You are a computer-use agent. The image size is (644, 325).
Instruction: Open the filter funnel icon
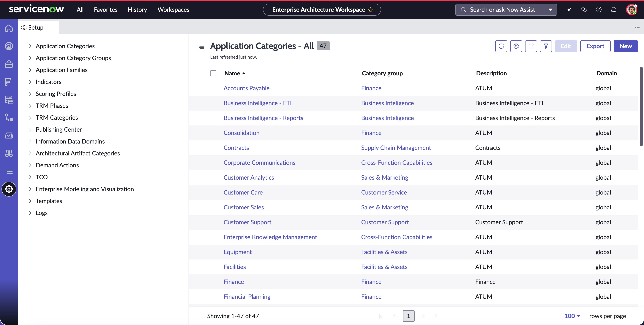pyautogui.click(x=546, y=46)
